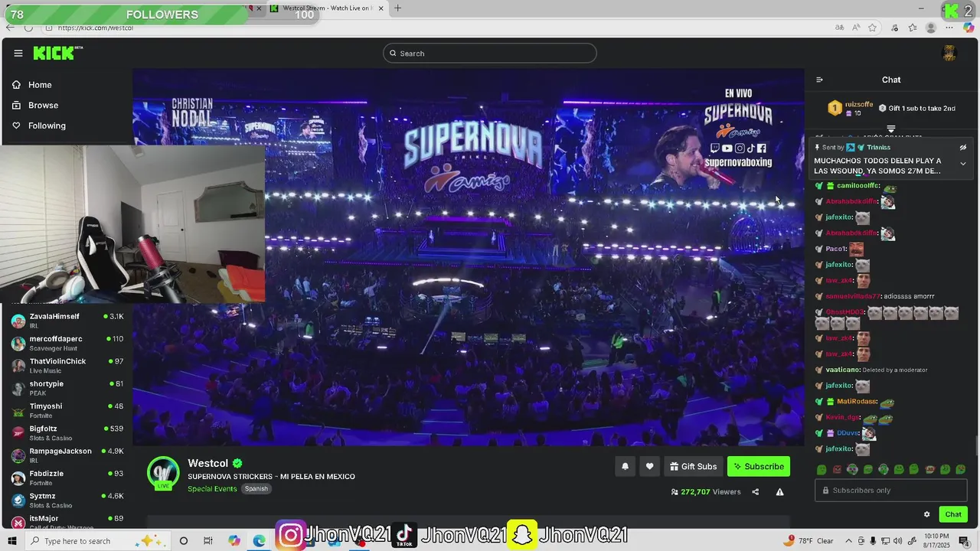Close the tab left of Westcol Stream tab

click(x=259, y=8)
